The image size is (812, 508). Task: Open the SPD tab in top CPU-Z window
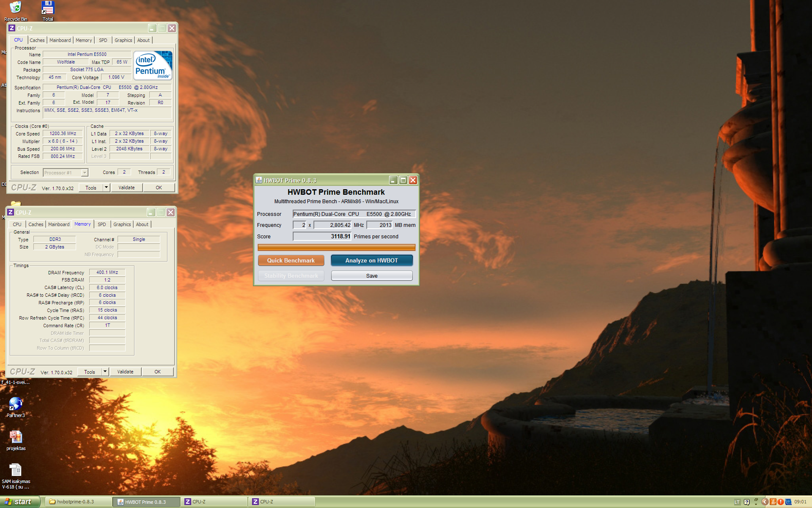click(103, 40)
